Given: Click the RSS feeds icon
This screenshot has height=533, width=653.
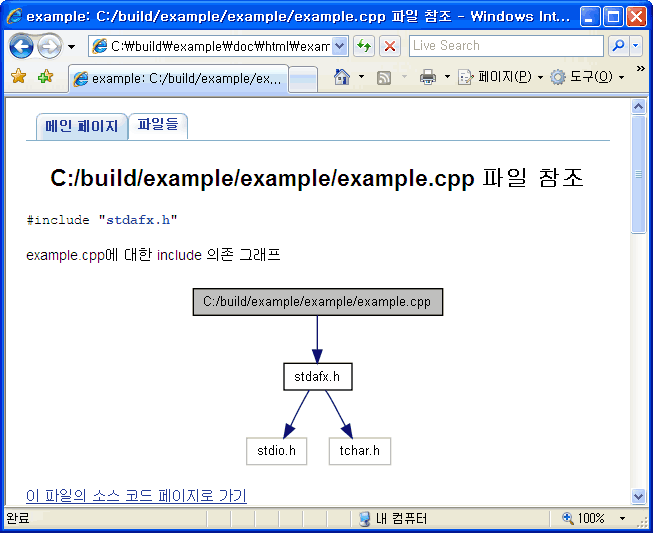Looking at the screenshot, I should point(384,77).
